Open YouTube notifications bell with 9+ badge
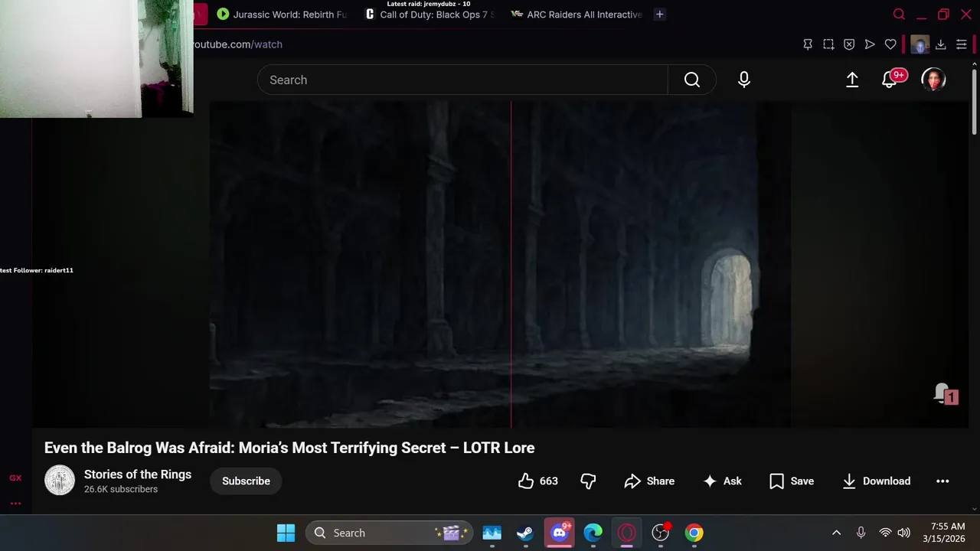 coord(890,80)
